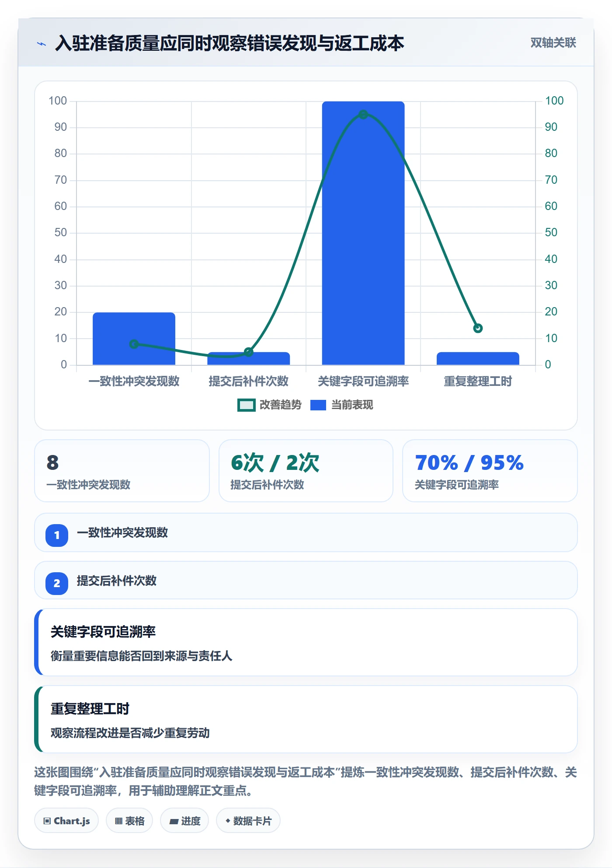Click the trend line point on 提交后补件次数 bar

pyautogui.click(x=248, y=352)
